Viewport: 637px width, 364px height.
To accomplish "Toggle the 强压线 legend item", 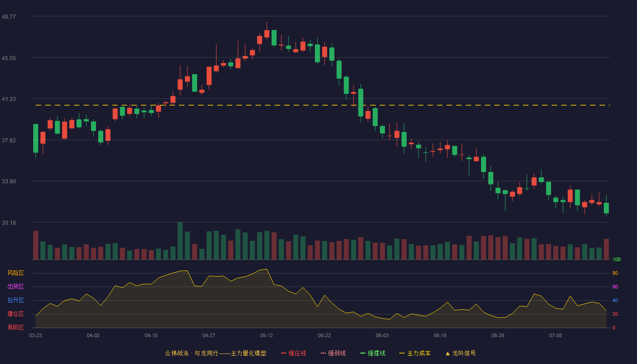I will coord(294,353).
